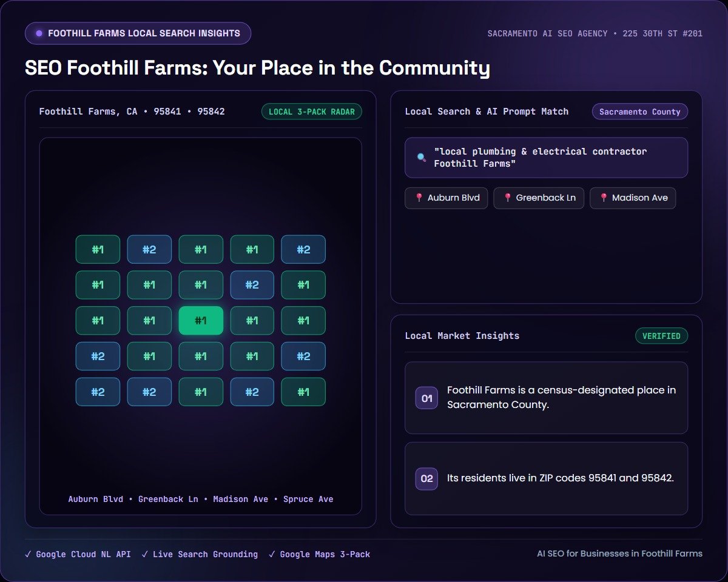This screenshot has height=582, width=728.
Task: Click the 'Google Cloud NL API' footer label
Action: tap(83, 554)
